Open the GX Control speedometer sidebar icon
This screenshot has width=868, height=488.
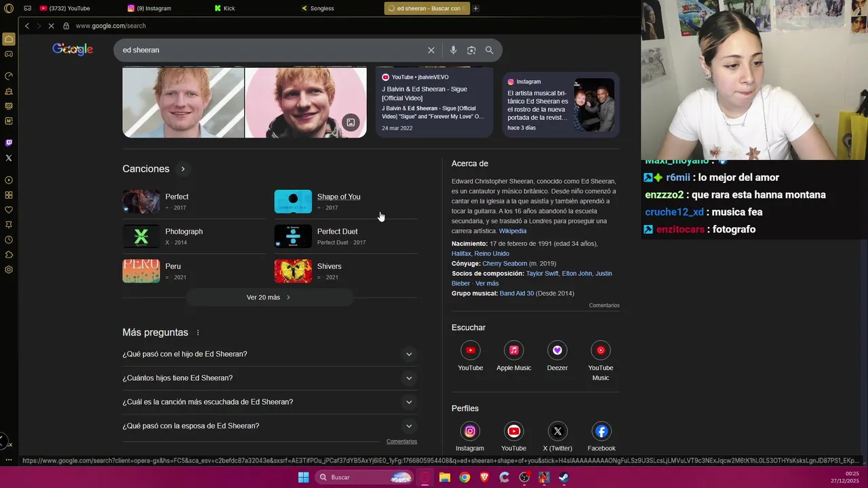[x=9, y=76]
